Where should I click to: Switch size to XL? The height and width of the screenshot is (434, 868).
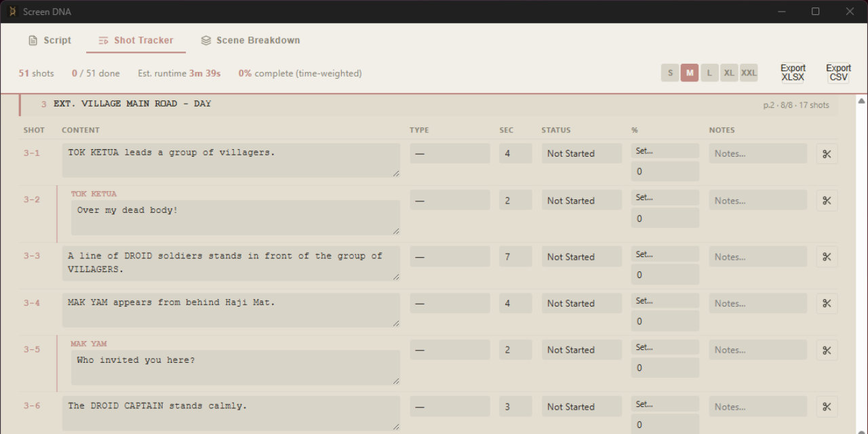[729, 73]
